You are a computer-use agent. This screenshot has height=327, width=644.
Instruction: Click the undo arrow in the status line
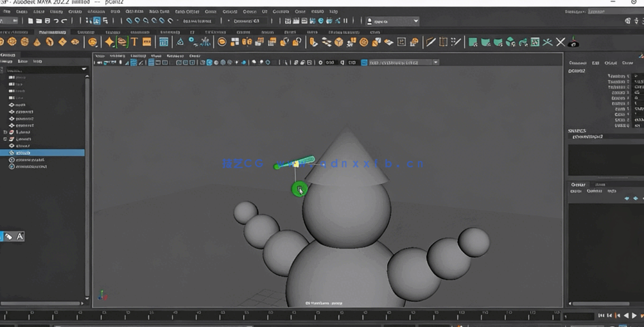pyautogui.click(x=57, y=21)
